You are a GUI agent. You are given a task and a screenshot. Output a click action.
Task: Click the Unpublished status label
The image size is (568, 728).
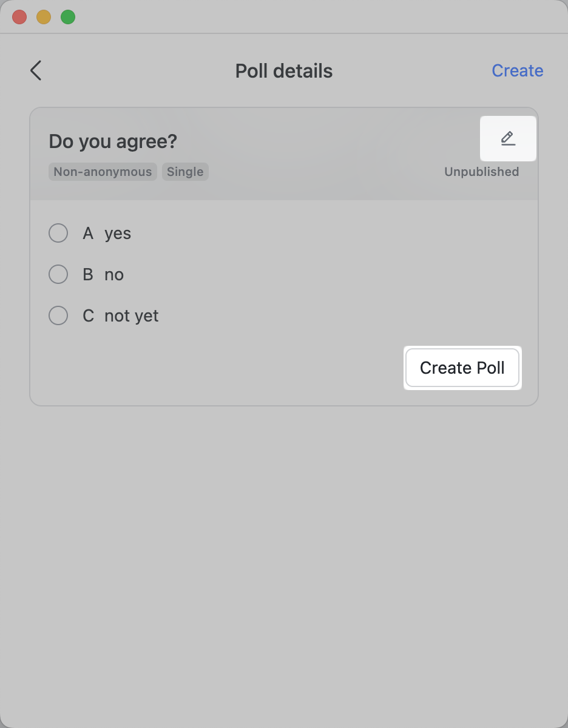(481, 172)
